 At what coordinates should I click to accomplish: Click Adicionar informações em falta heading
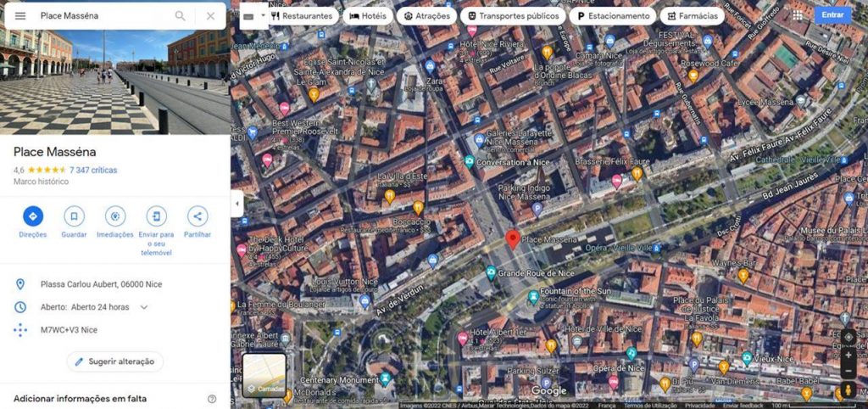(81, 399)
